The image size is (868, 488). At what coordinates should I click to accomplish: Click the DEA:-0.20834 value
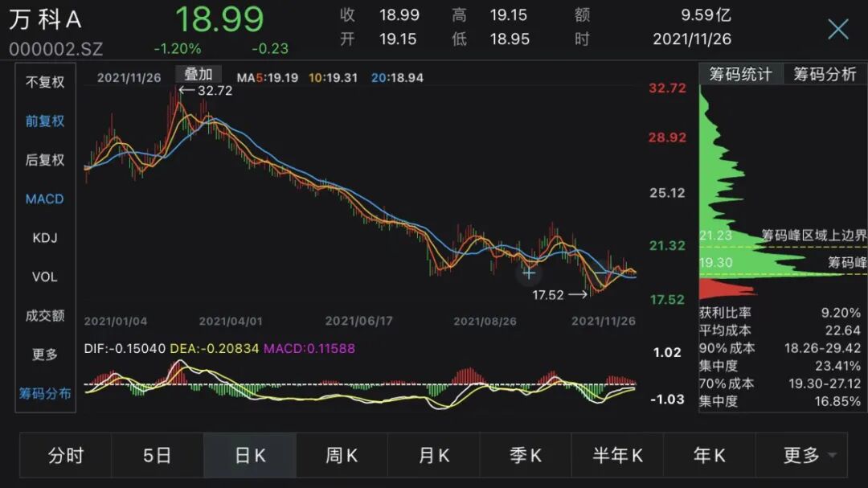[215, 348]
